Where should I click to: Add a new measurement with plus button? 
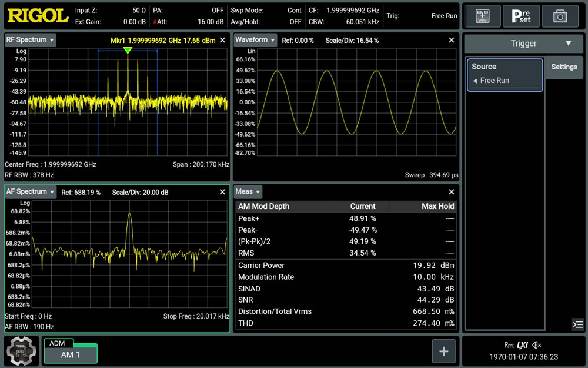pyautogui.click(x=443, y=352)
